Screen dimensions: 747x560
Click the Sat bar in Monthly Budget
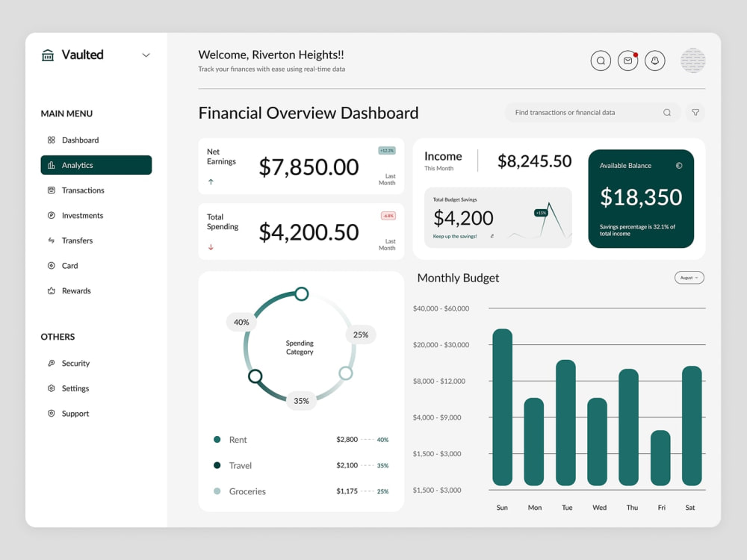[692, 426]
